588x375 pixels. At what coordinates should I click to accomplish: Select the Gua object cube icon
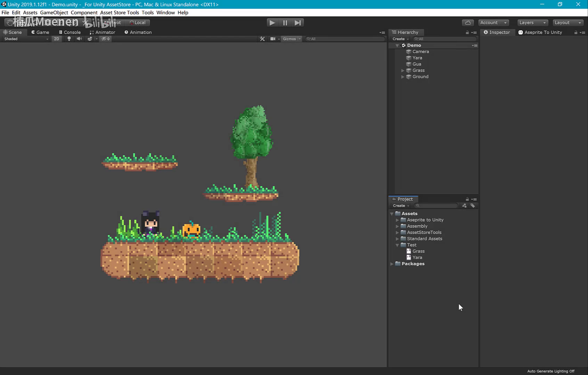click(409, 64)
